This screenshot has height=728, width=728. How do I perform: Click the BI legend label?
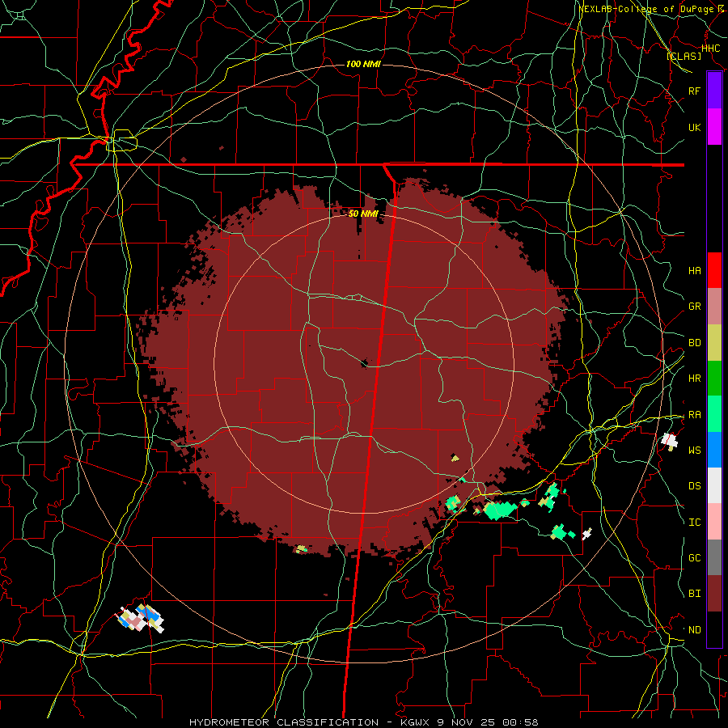[694, 594]
